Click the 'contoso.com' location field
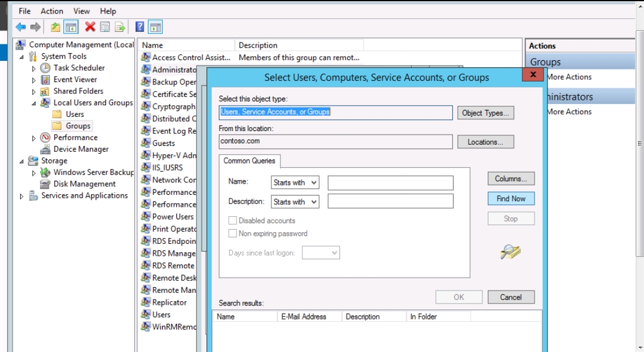 pos(335,142)
